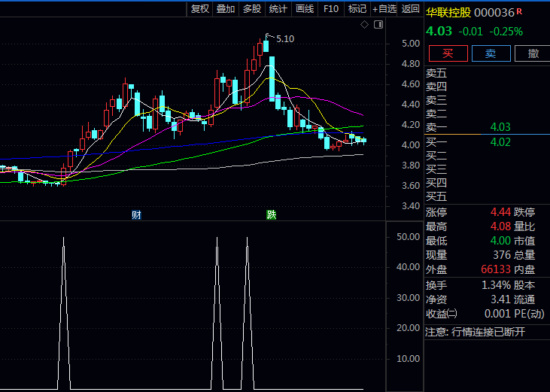Click the 叠加 overlay button
The width and height of the screenshot is (550, 392).
[x=226, y=9]
